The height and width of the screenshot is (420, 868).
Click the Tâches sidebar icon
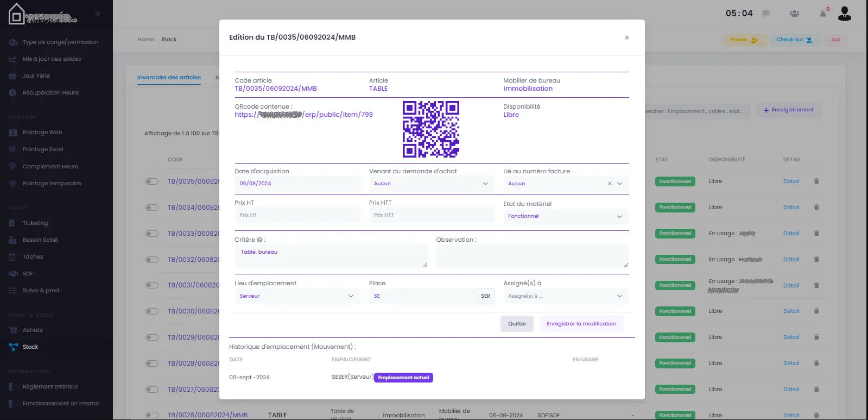12,256
